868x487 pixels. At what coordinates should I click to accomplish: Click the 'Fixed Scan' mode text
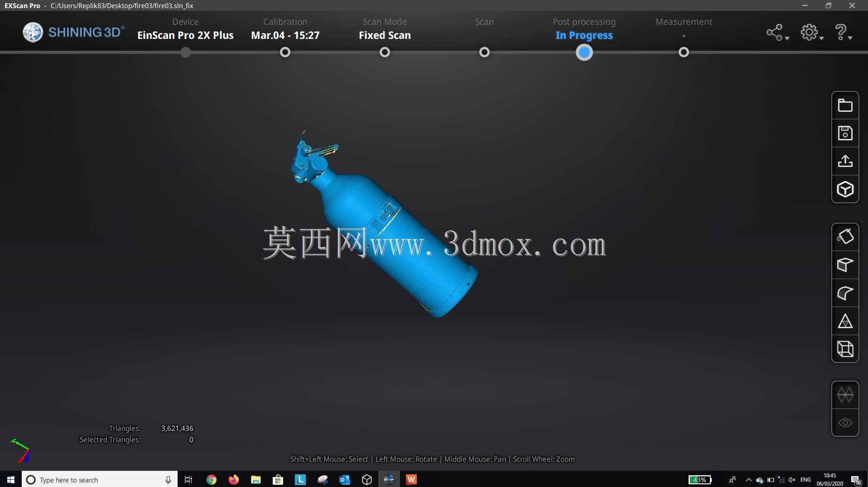pyautogui.click(x=385, y=35)
